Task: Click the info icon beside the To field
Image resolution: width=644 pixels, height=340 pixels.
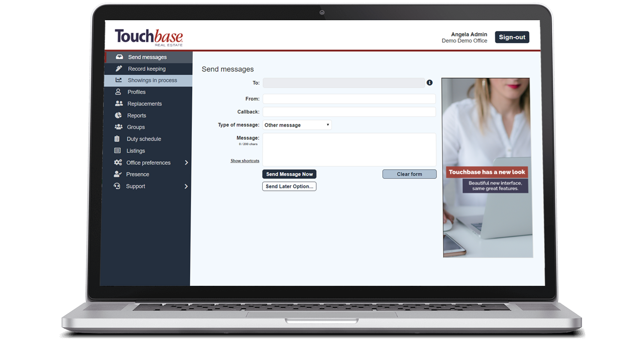Action: click(x=429, y=83)
